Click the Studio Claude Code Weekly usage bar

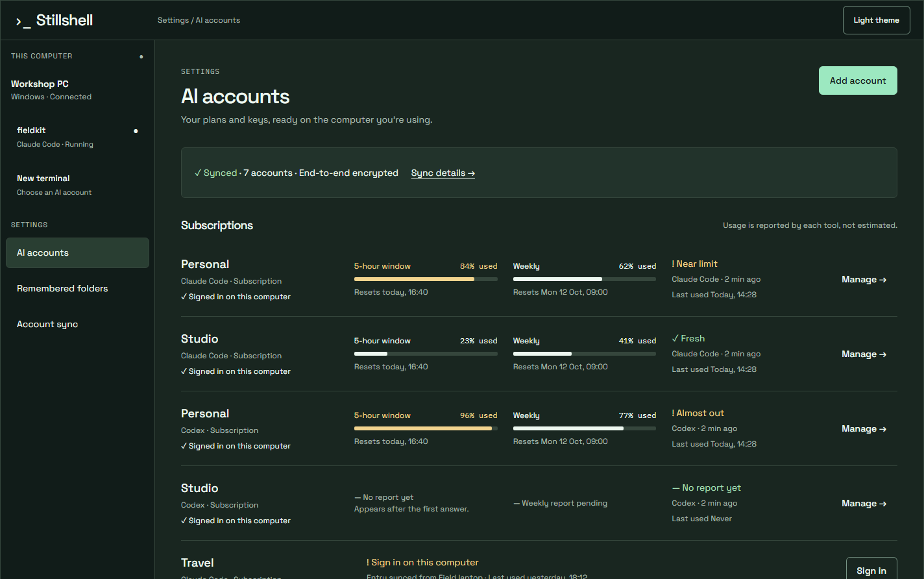coord(585,354)
